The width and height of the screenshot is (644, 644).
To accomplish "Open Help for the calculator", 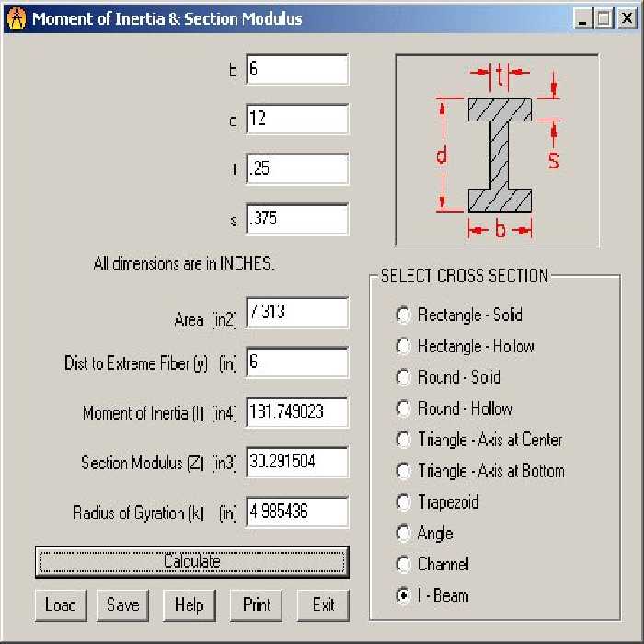I will (189, 605).
